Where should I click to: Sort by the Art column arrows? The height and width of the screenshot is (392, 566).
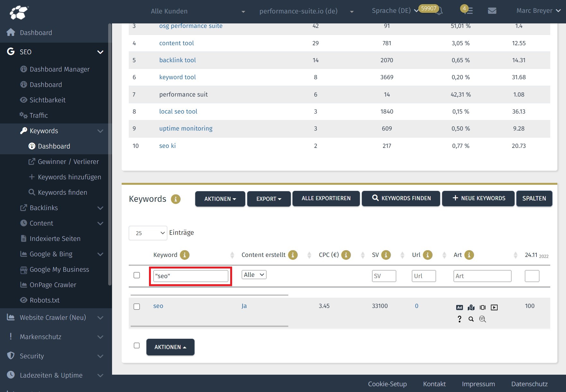point(516,255)
